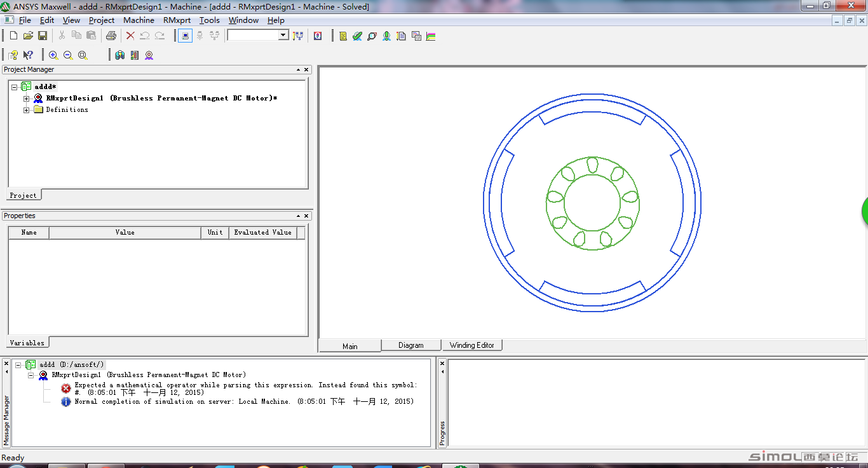
Task: Open the Project menu
Action: click(102, 20)
